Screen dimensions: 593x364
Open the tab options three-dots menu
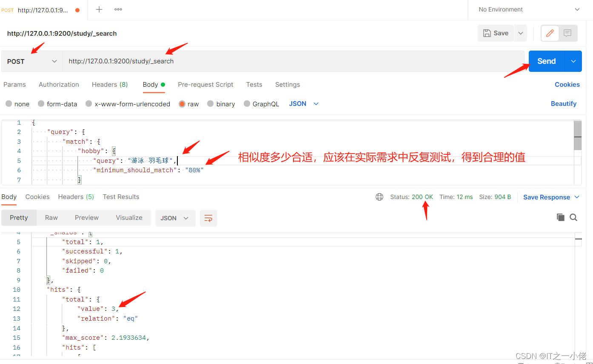pyautogui.click(x=118, y=9)
